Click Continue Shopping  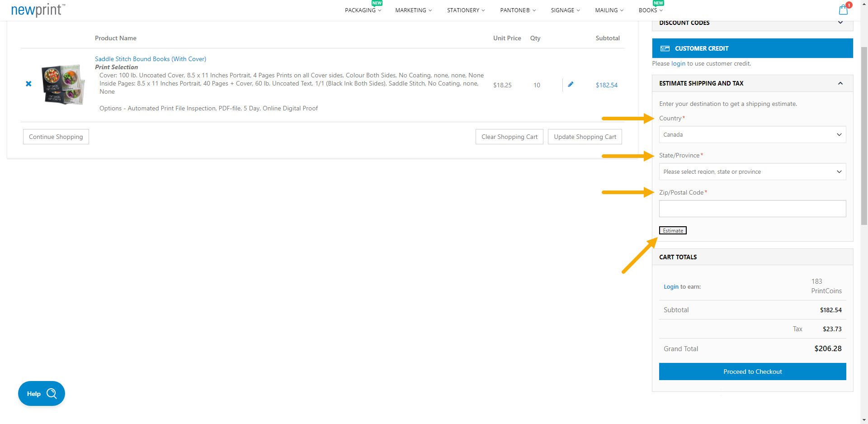tap(56, 136)
